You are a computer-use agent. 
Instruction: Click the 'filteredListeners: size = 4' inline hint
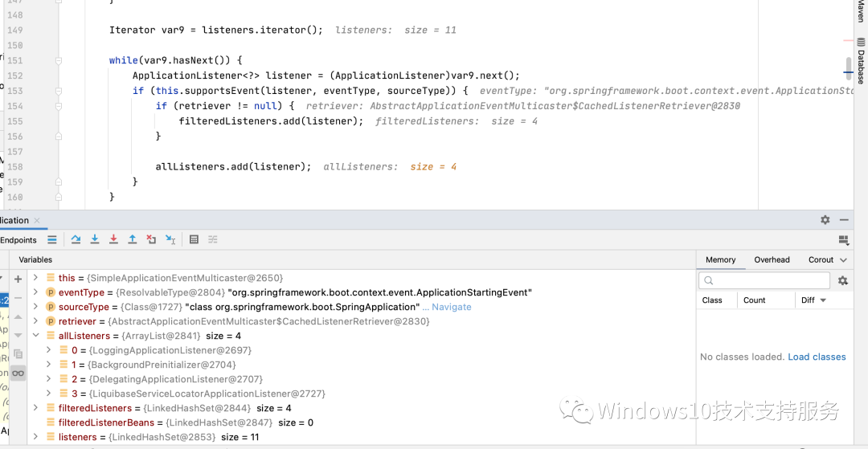[x=457, y=121]
